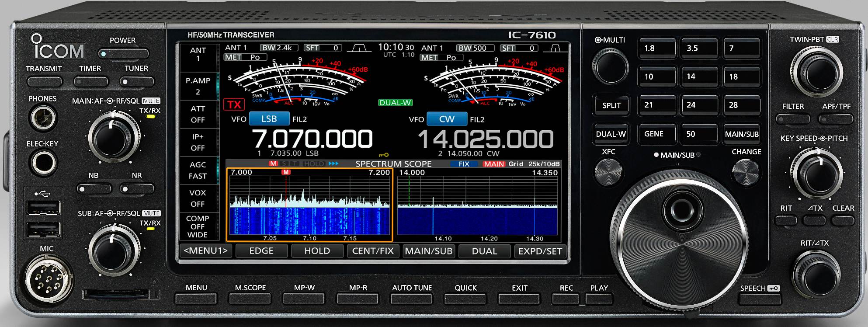
Task: Select the 50 MHz band key
Action: (x=699, y=134)
